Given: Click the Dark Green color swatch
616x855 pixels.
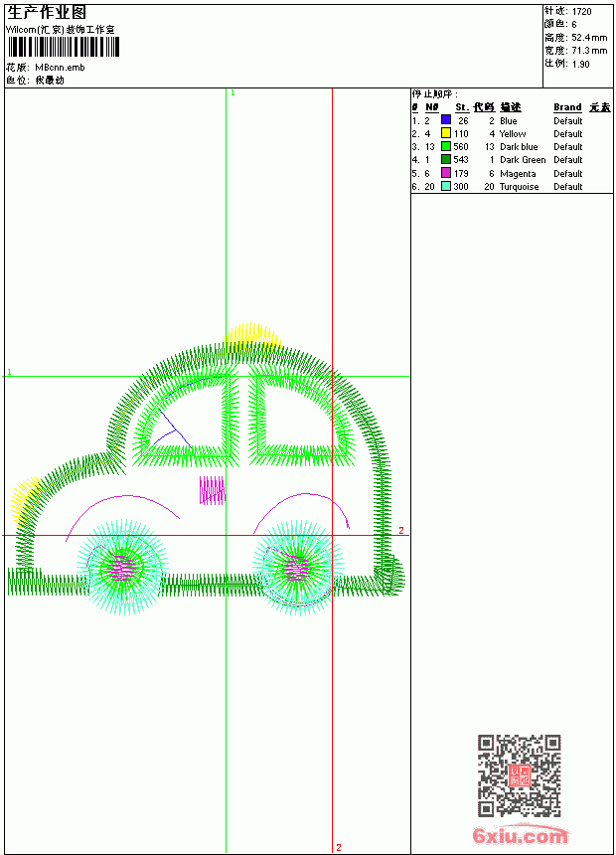Looking at the screenshot, I should coord(446,159).
